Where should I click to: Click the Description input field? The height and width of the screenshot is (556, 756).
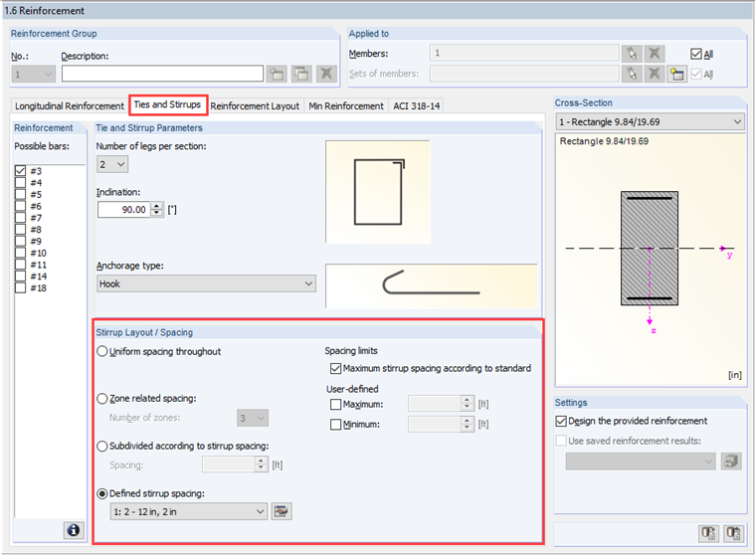click(x=162, y=74)
